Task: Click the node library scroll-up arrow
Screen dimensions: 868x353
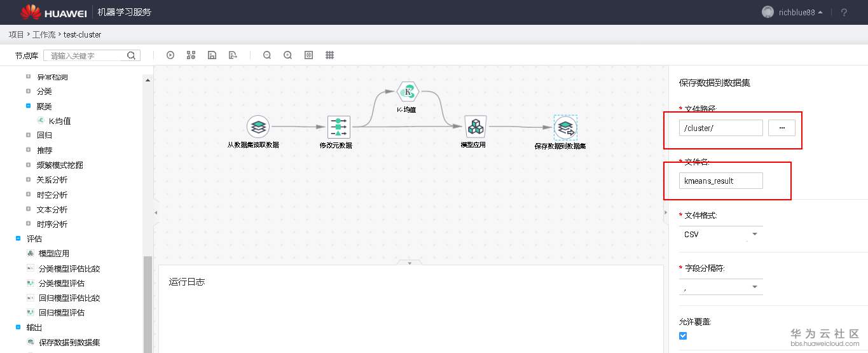Action: 148,80
